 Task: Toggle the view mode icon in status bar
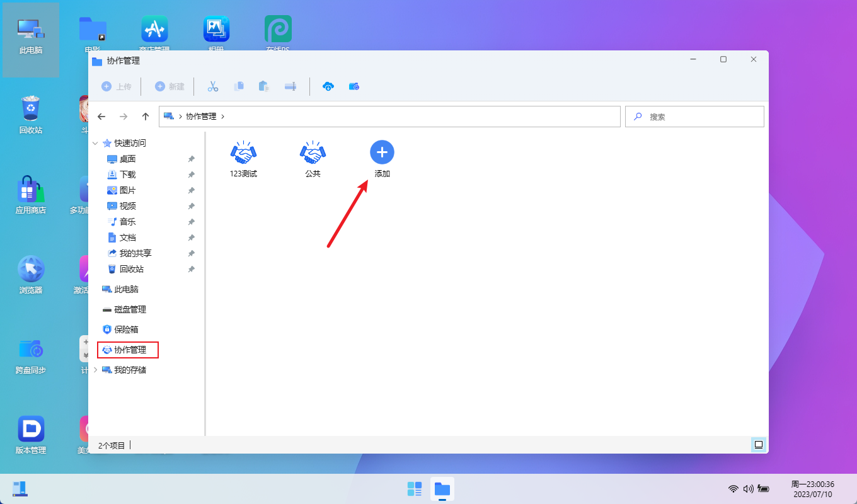(x=759, y=445)
